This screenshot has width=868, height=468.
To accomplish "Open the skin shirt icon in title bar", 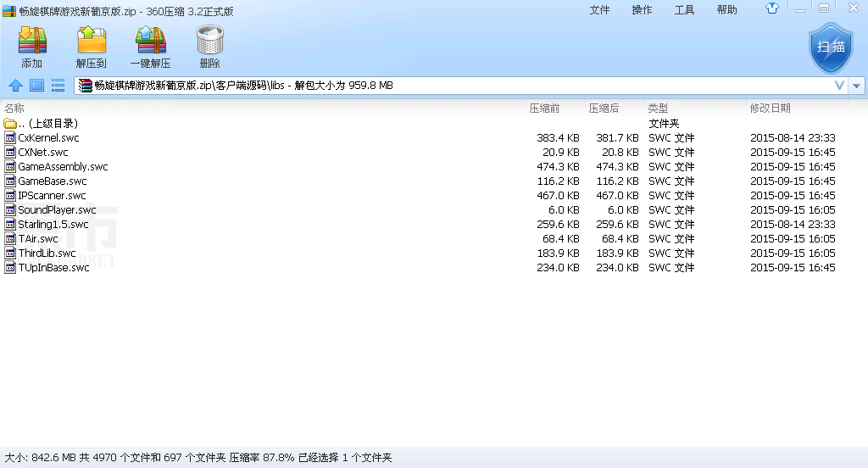I will pyautogui.click(x=772, y=8).
